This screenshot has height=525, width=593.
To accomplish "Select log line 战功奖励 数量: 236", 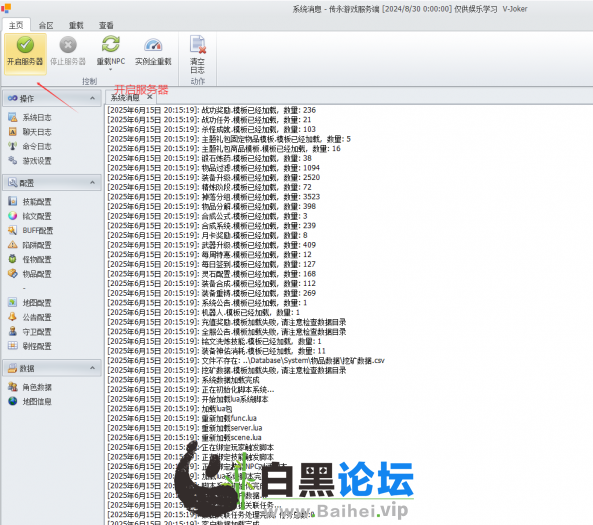I will pos(211,110).
